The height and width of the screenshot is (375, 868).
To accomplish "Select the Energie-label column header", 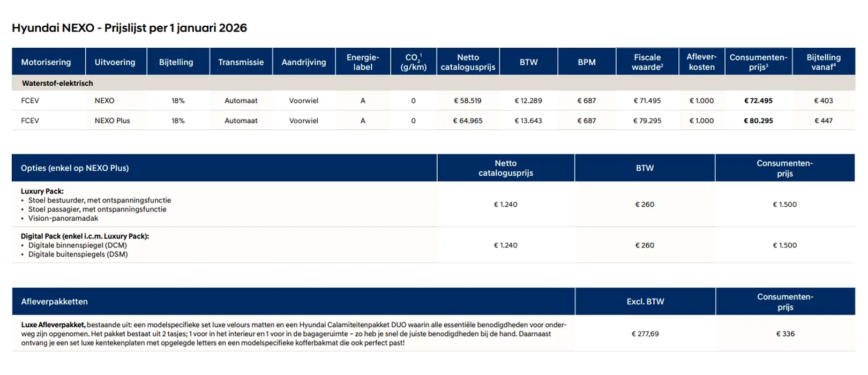I will pyautogui.click(x=363, y=62).
